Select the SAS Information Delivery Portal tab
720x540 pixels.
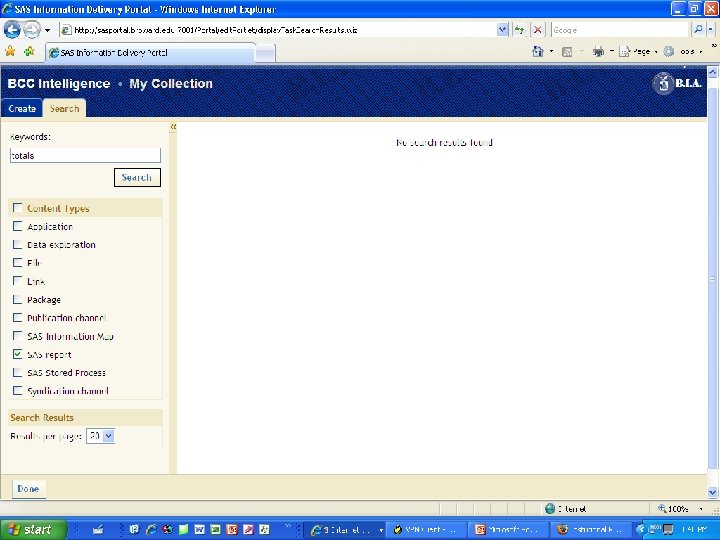click(x=150, y=53)
